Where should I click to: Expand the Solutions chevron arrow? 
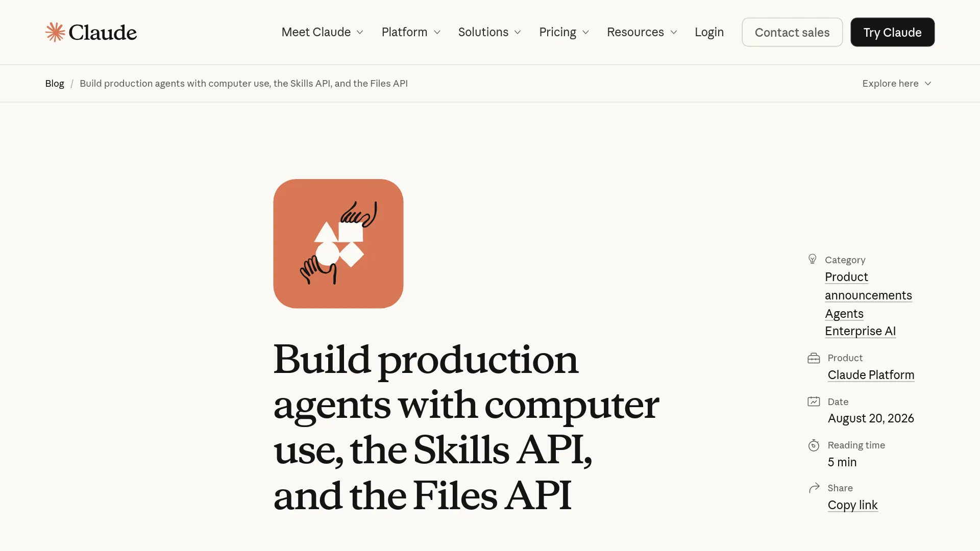tap(518, 32)
